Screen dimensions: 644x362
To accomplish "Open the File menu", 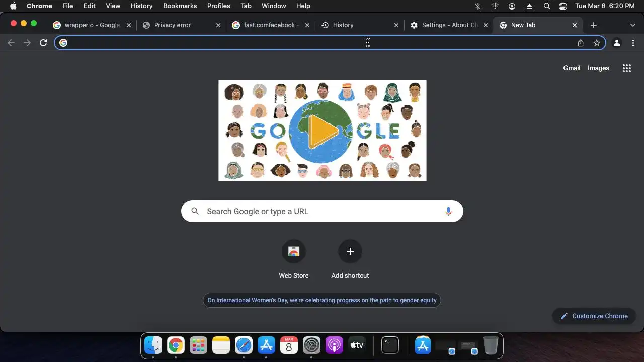I will point(68,6).
